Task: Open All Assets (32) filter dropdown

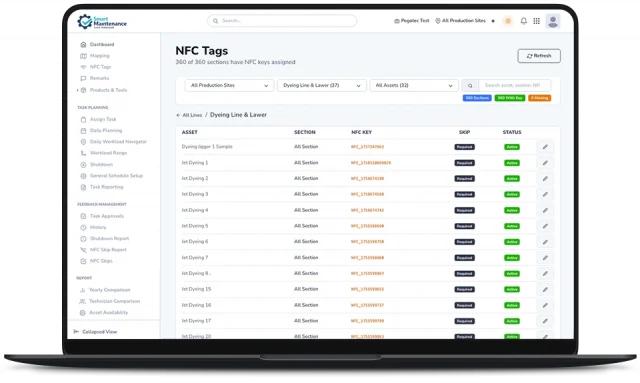Action: coord(414,86)
